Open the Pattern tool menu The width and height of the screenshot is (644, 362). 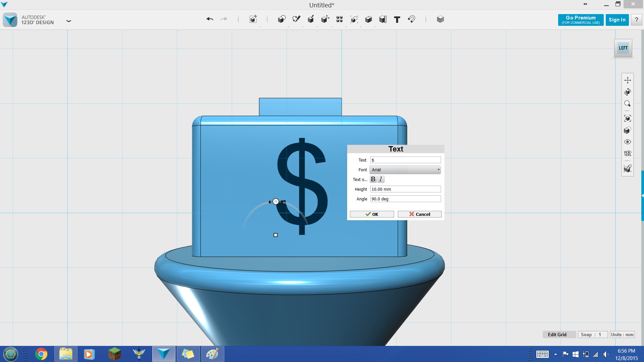(x=339, y=19)
